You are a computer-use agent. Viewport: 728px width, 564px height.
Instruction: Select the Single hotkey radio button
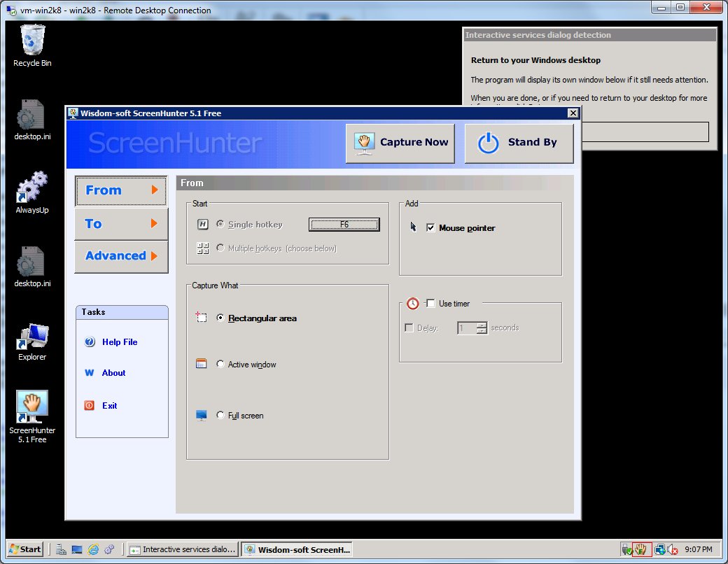[x=220, y=224]
